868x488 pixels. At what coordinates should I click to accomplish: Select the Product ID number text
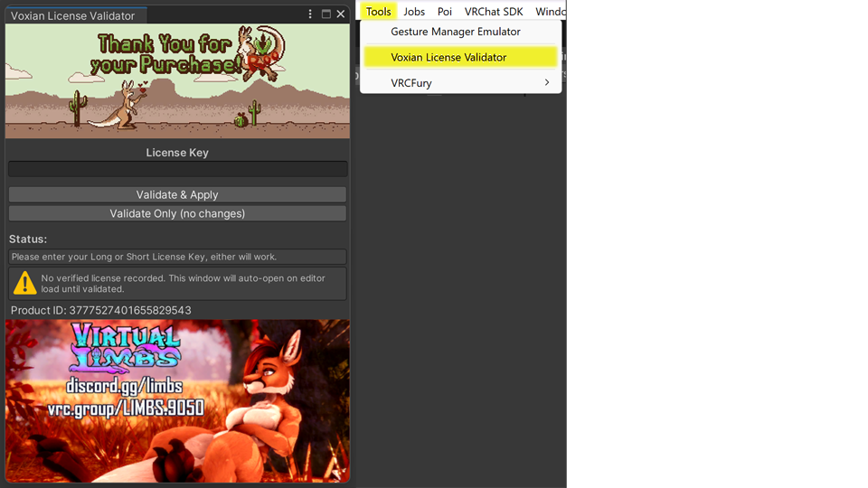[130, 311]
